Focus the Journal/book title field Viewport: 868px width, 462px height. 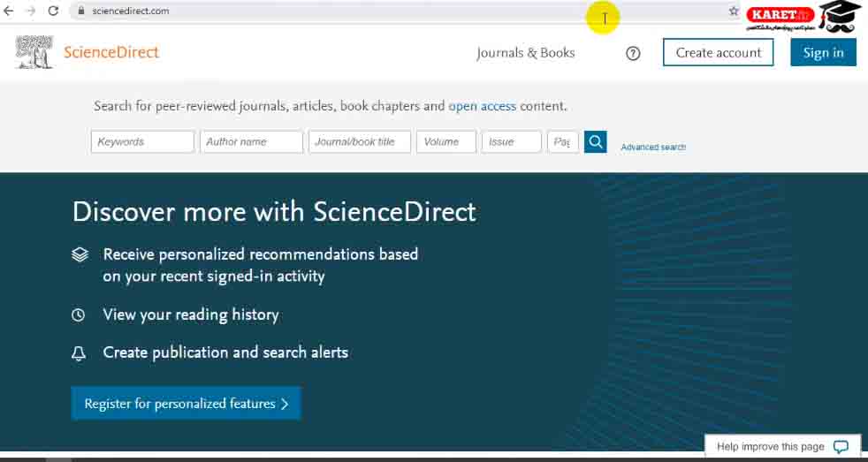coord(359,141)
